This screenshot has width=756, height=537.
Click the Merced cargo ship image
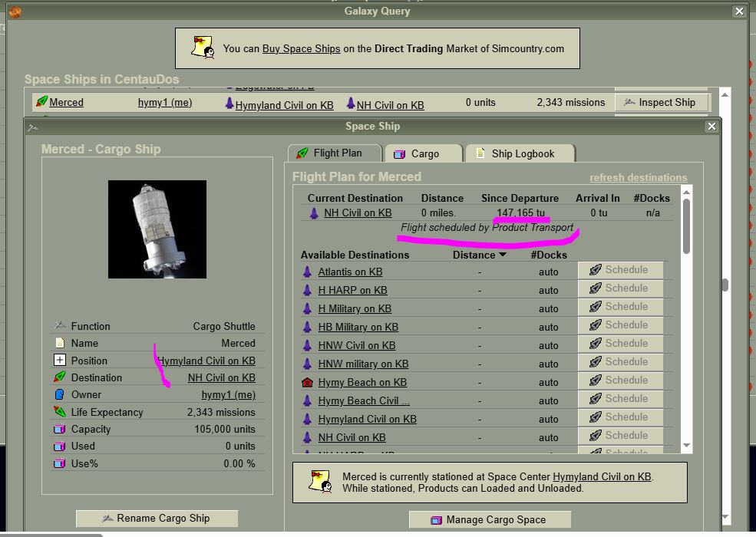click(157, 229)
